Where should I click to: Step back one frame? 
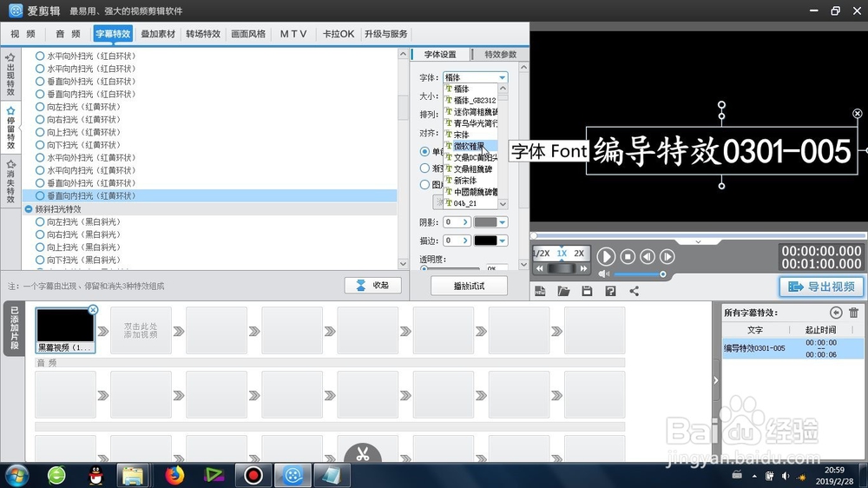click(x=648, y=256)
